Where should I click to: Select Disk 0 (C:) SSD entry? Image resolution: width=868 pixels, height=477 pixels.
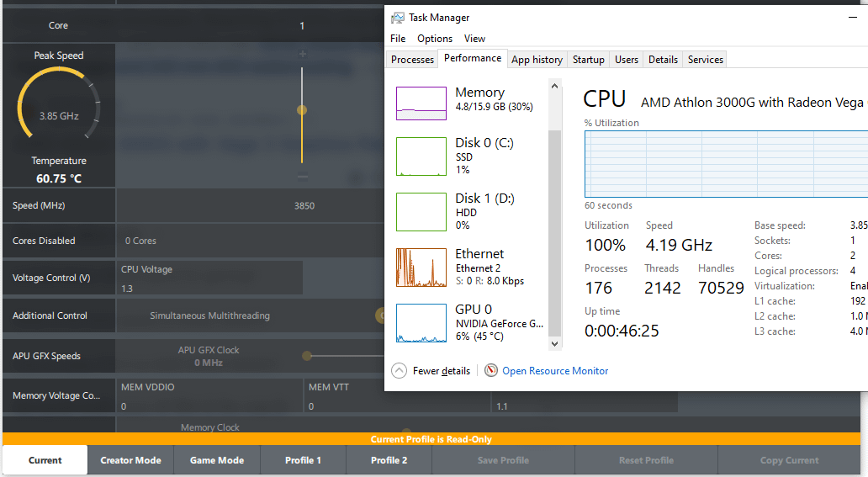pos(470,156)
